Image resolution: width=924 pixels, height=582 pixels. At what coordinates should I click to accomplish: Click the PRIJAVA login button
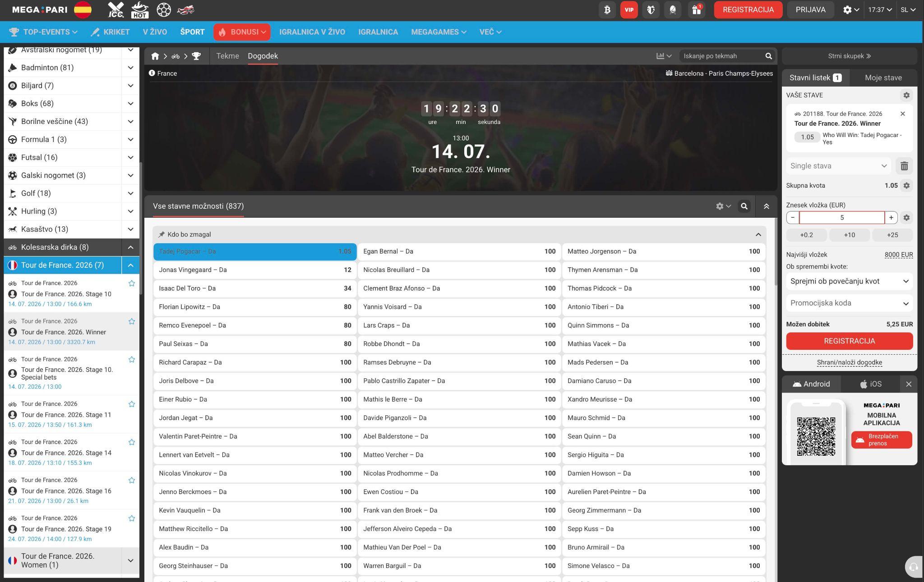(810, 9)
